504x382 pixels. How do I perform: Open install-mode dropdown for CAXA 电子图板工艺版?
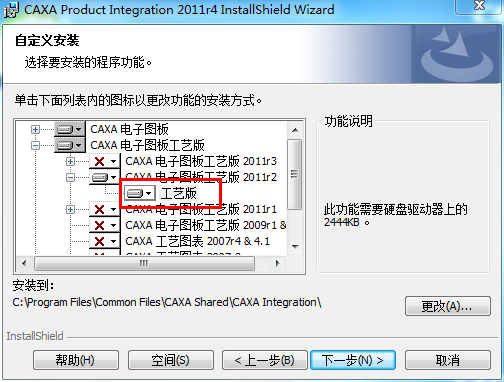pyautogui.click(x=70, y=145)
